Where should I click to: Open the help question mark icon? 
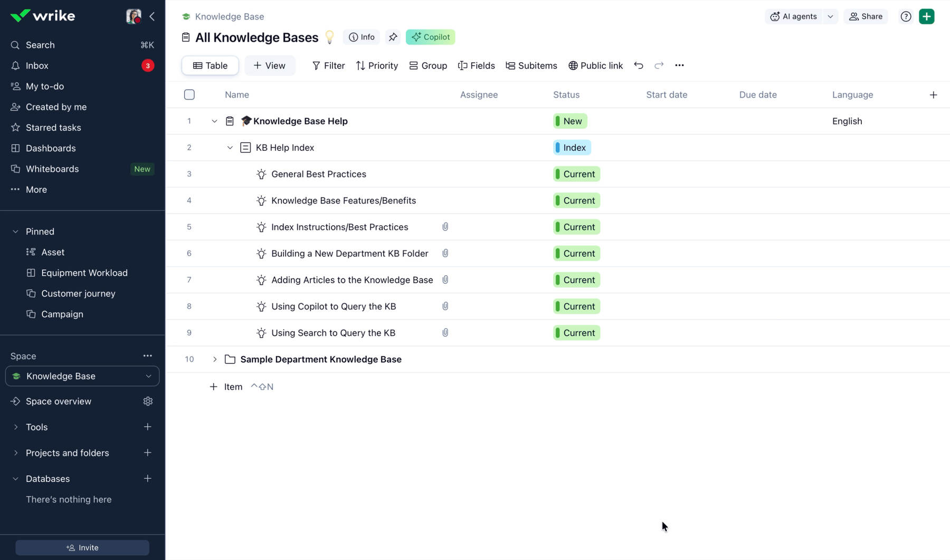tap(906, 16)
